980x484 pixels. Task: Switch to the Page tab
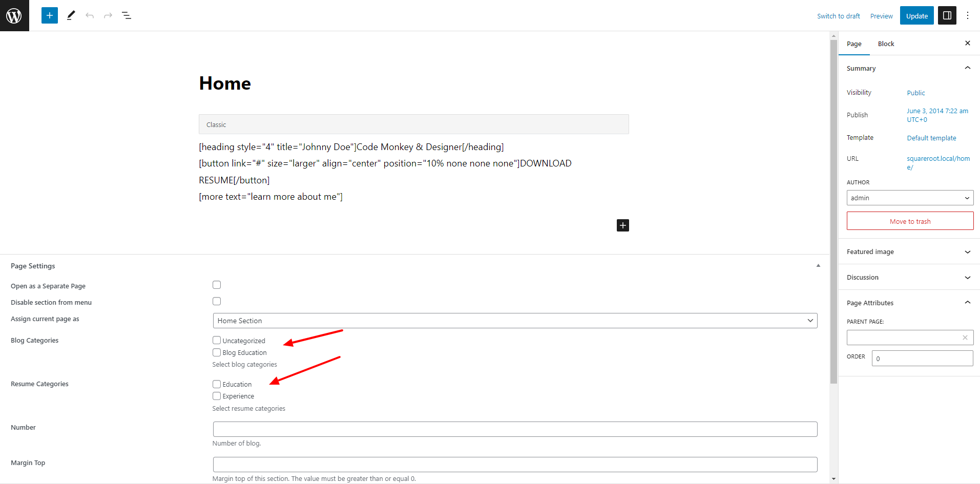coord(854,44)
